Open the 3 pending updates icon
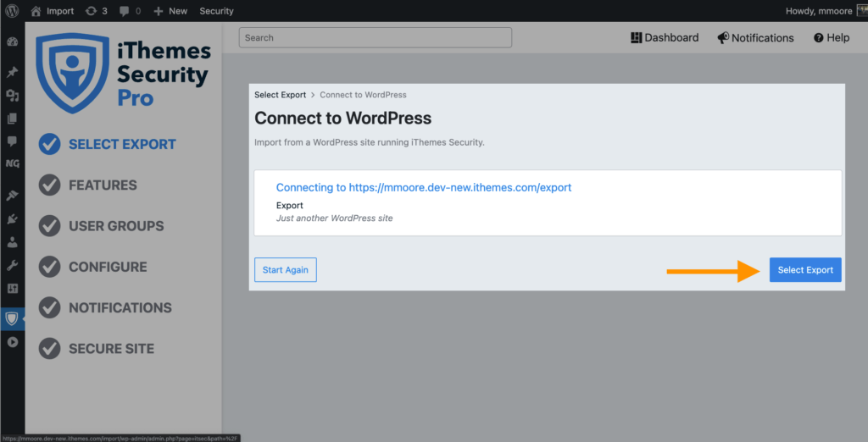This screenshot has height=442, width=868. tap(97, 10)
